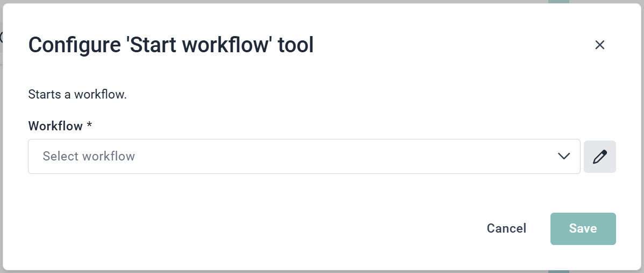Expand the Select workflow dropdown chevron

tap(564, 157)
